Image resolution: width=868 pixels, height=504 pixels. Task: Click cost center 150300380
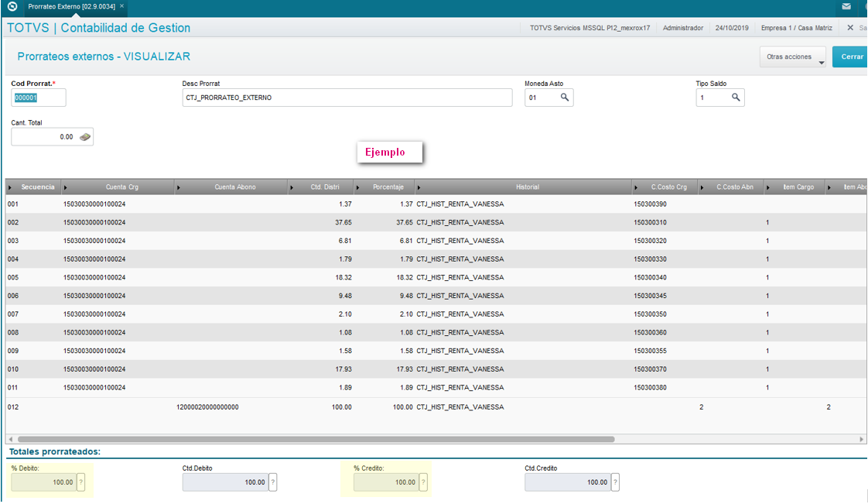tap(650, 388)
